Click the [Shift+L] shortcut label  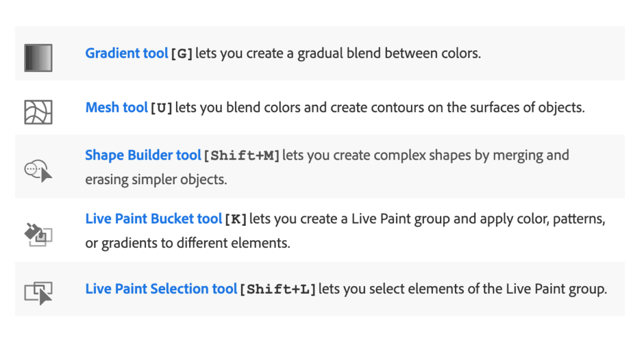click(x=278, y=289)
